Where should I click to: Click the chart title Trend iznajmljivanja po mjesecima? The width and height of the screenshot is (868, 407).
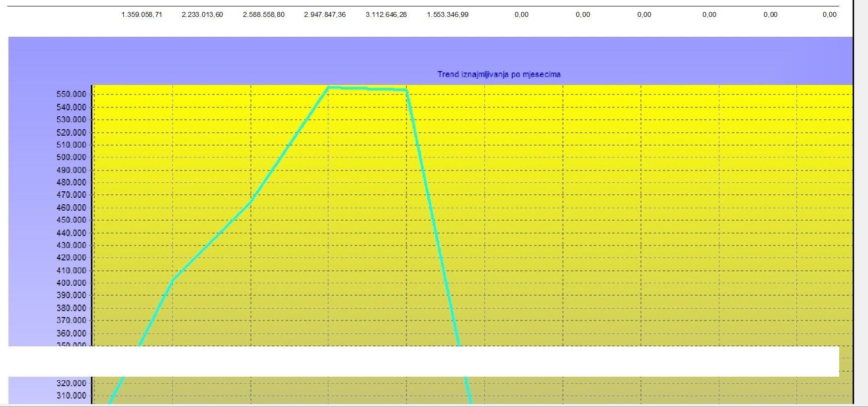[499, 75]
